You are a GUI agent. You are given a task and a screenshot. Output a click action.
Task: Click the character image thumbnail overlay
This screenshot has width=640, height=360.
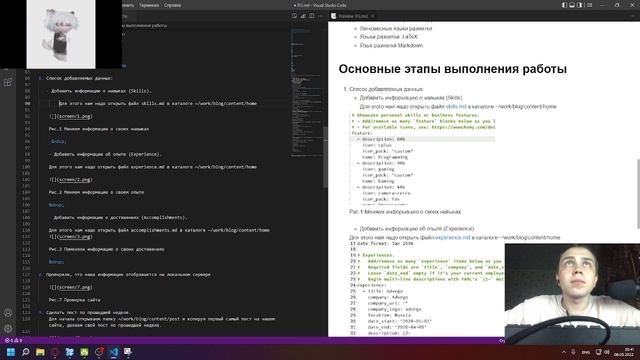pos(61,34)
